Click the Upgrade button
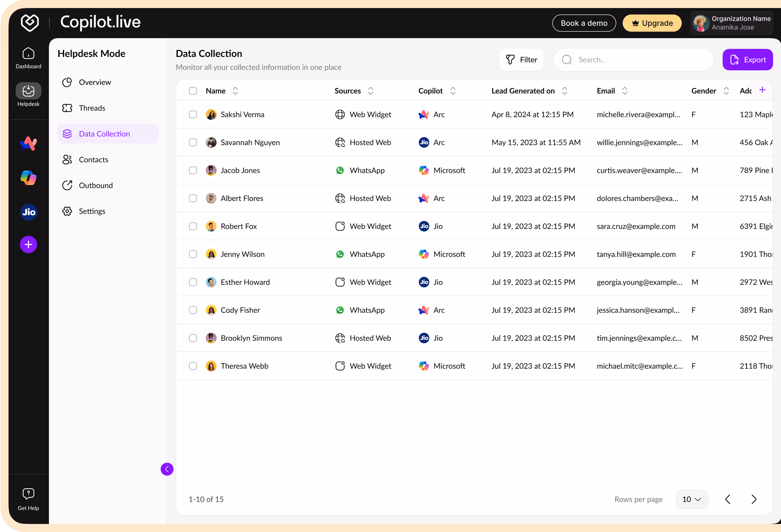Viewport: 781px width, 532px height. coord(652,23)
